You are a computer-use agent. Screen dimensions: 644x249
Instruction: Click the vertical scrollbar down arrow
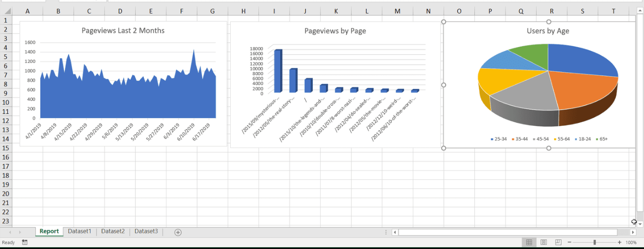pos(640,224)
